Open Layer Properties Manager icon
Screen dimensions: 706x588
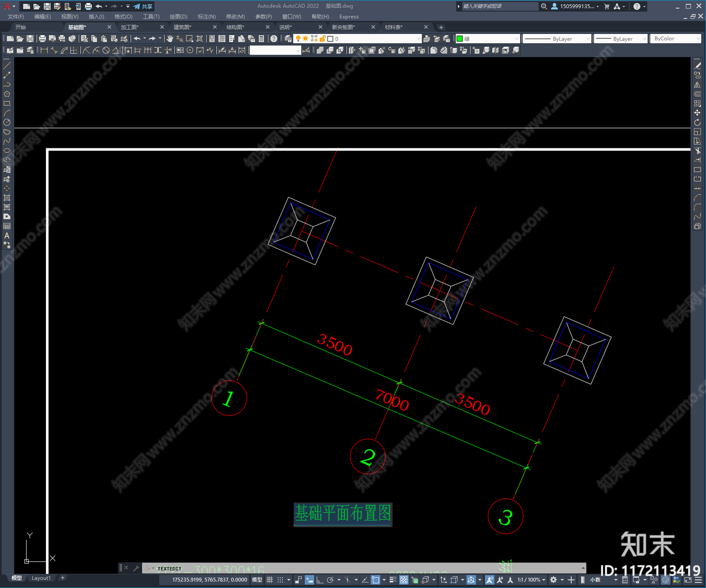[288, 39]
